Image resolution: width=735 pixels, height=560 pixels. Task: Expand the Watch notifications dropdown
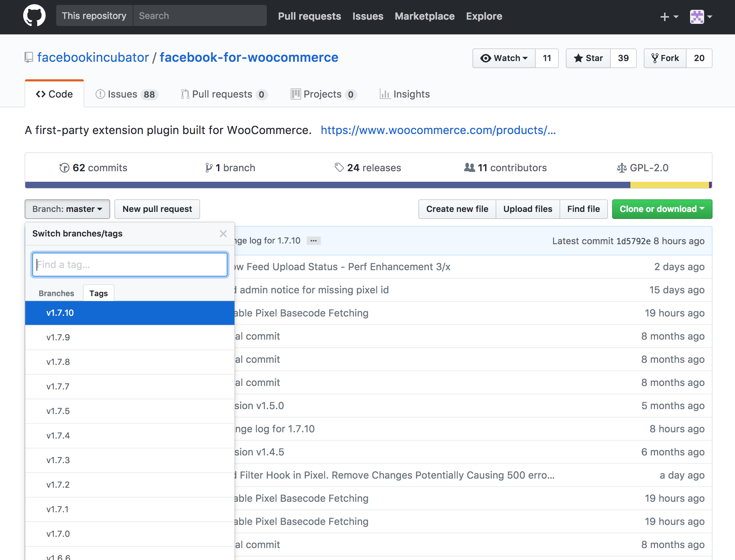(504, 58)
